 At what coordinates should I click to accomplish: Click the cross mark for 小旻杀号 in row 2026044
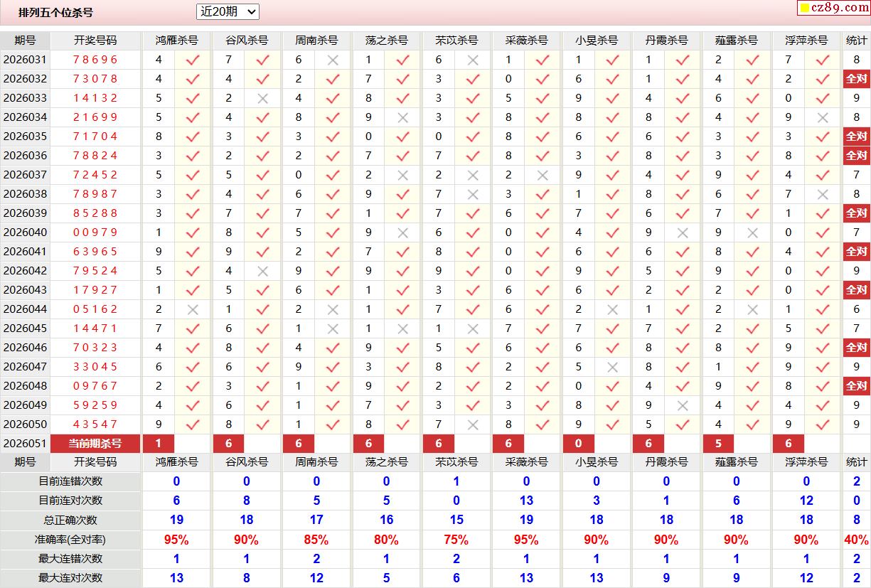point(613,310)
